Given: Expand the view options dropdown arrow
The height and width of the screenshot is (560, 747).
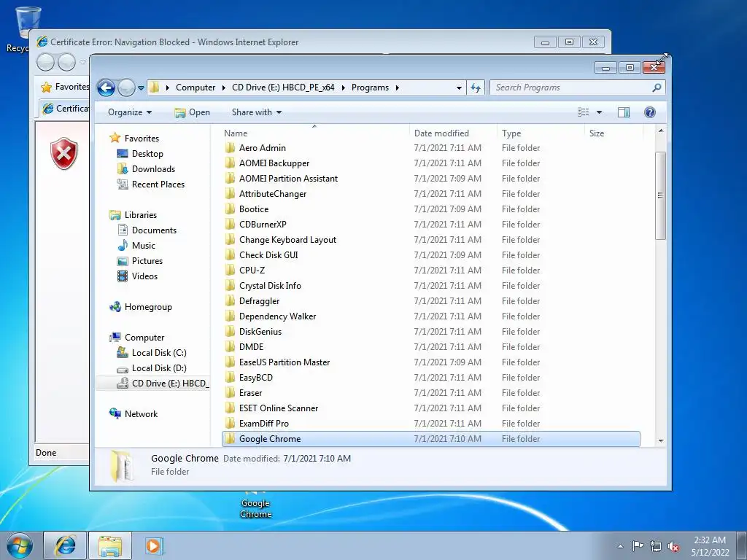Looking at the screenshot, I should click(x=600, y=112).
